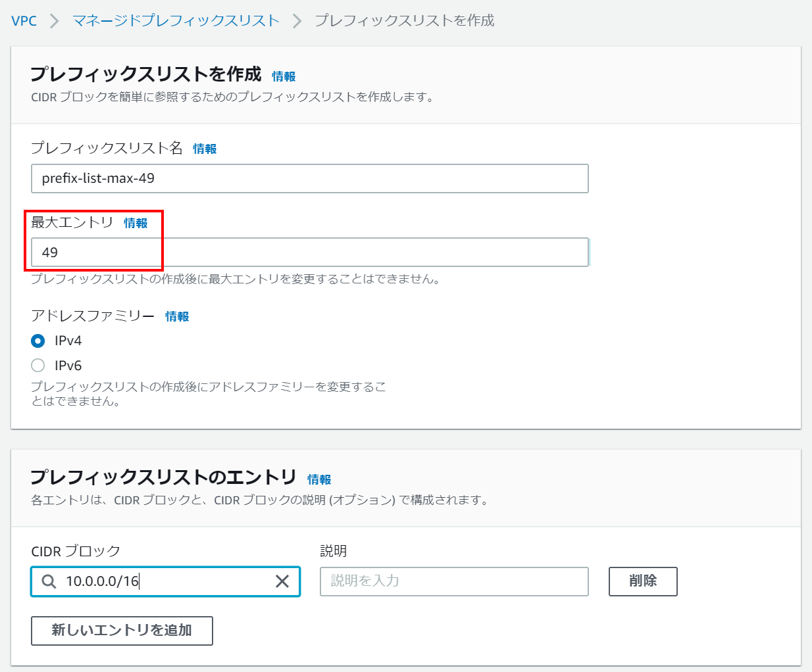
Task: Click the 最大エントリ field showing 49
Action: (310, 252)
